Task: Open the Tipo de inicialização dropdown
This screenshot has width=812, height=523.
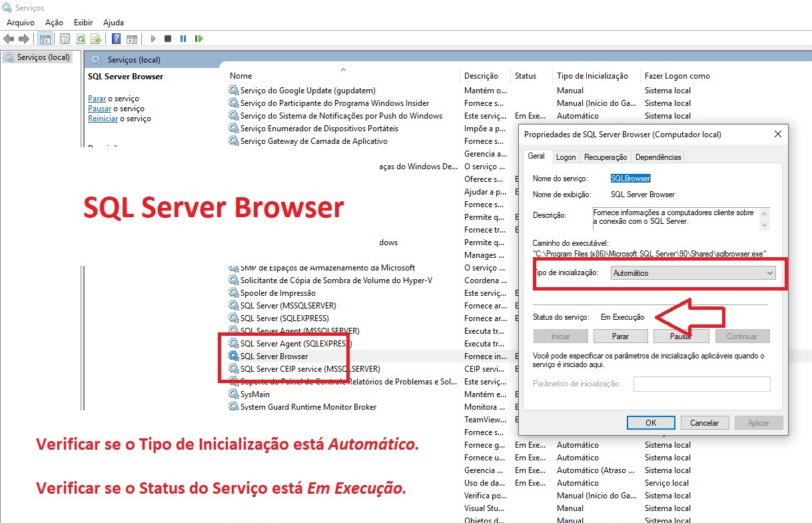Action: click(x=693, y=273)
